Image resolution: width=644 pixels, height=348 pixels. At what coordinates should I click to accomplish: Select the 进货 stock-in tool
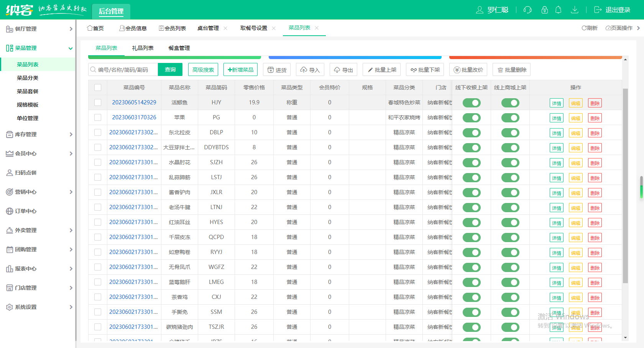(277, 69)
